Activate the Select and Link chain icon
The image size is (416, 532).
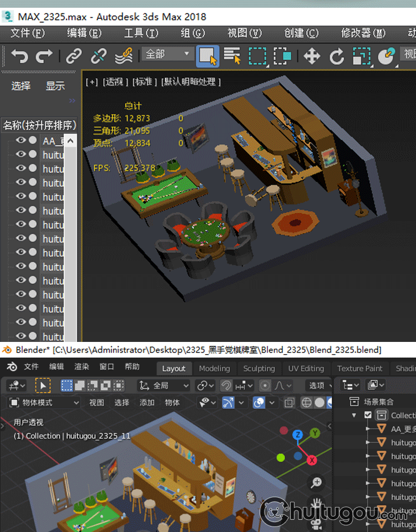click(74, 56)
